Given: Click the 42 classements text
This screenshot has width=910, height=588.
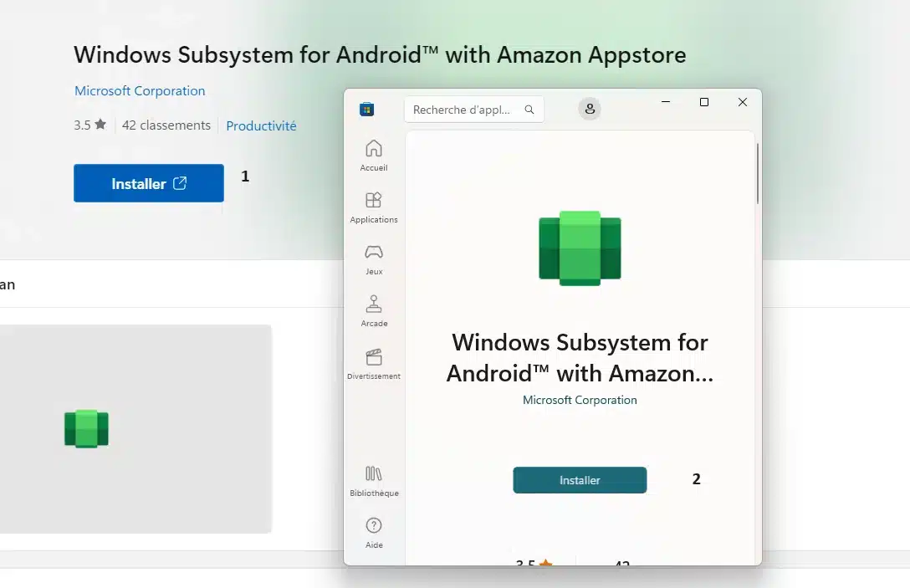Looking at the screenshot, I should pyautogui.click(x=166, y=125).
